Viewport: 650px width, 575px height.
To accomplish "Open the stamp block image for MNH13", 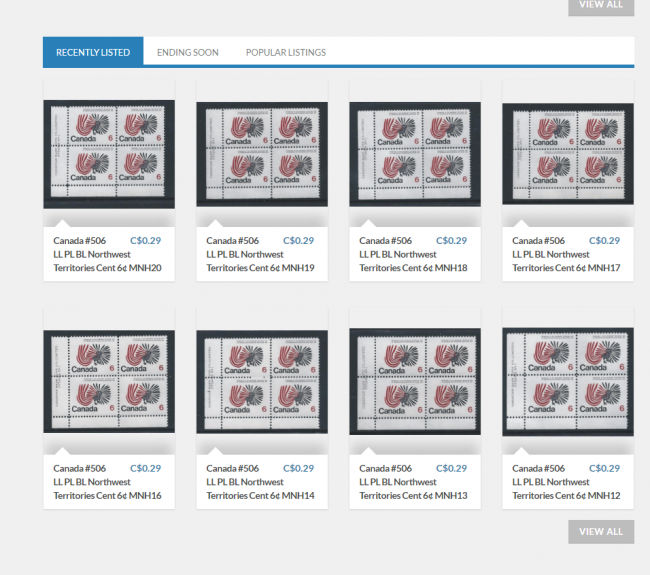I will [415, 381].
